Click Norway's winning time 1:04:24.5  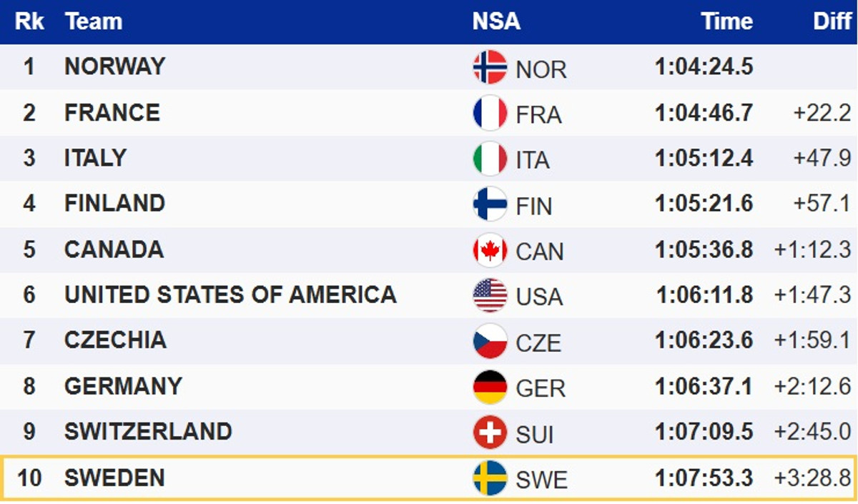point(704,67)
